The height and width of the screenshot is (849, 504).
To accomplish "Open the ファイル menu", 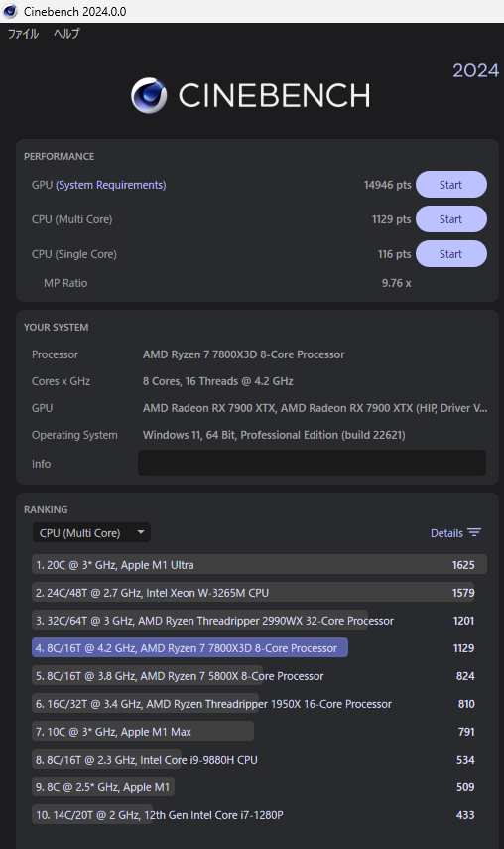I will (23, 34).
